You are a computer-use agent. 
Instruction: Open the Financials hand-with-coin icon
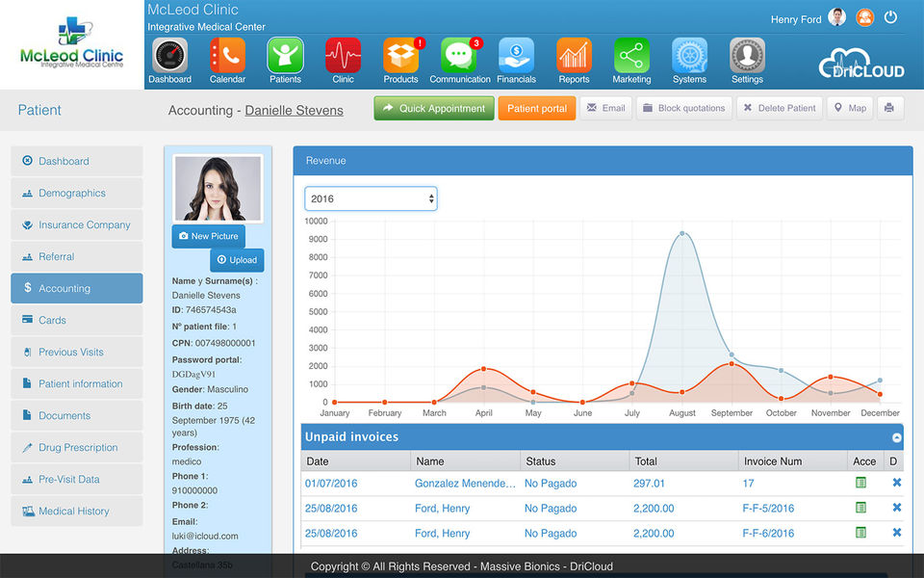(516, 56)
